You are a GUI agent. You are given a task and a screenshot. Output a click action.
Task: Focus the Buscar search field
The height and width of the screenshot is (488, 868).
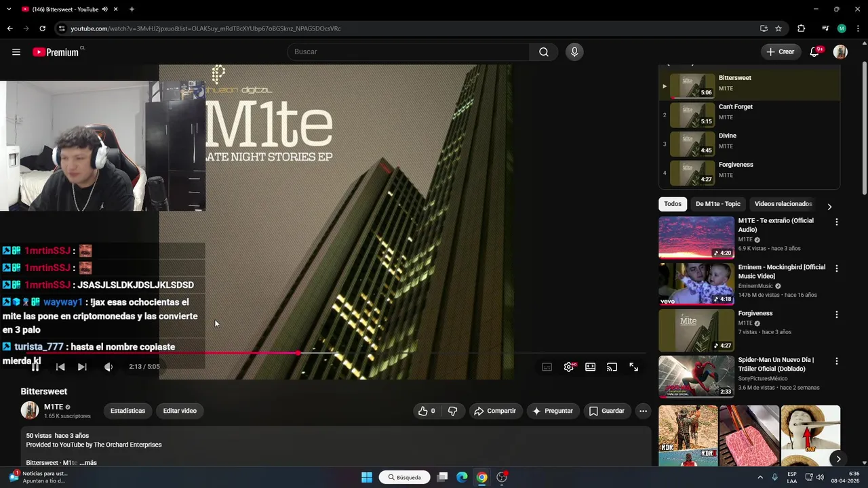pos(408,52)
